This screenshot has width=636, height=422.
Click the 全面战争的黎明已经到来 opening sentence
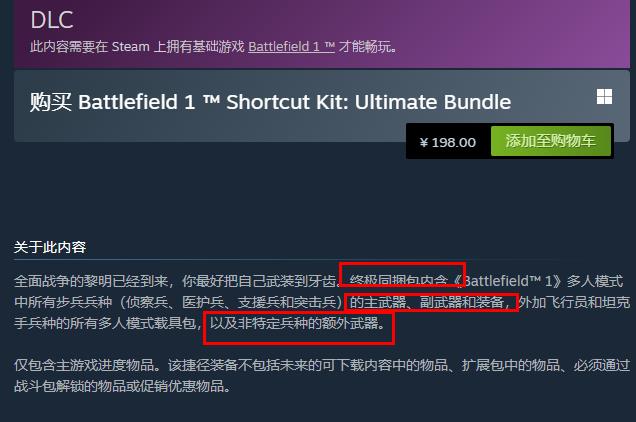point(91,281)
